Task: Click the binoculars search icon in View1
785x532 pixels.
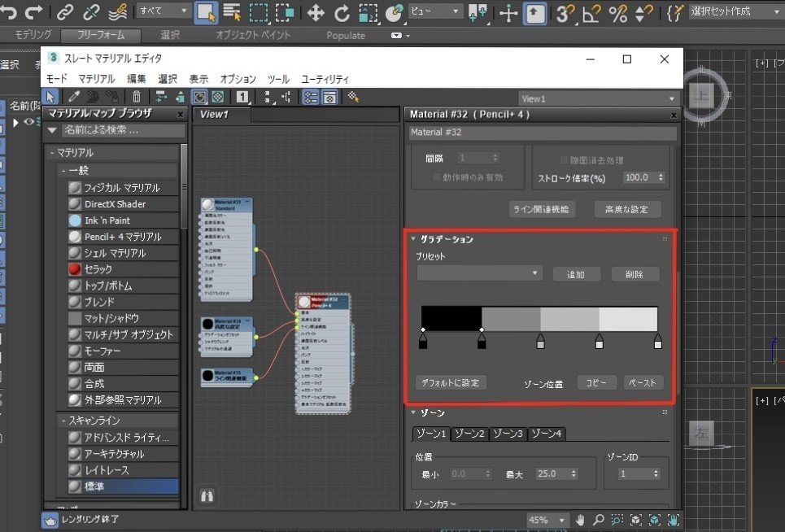Action: point(207,495)
